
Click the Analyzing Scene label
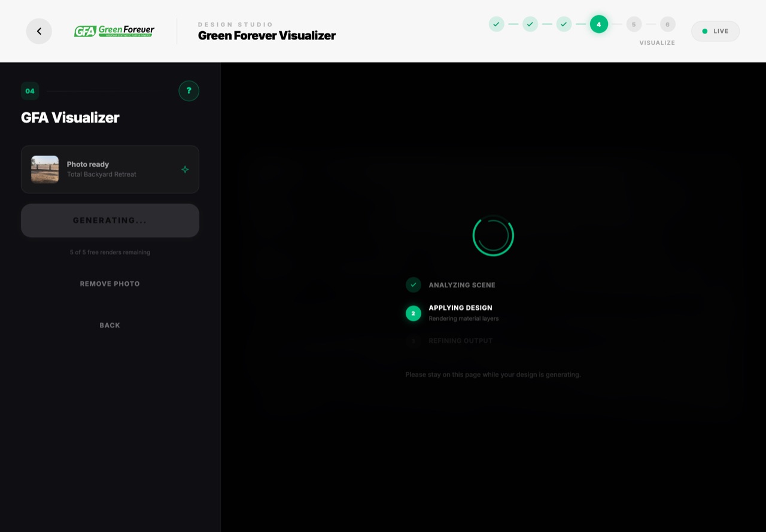462,285
